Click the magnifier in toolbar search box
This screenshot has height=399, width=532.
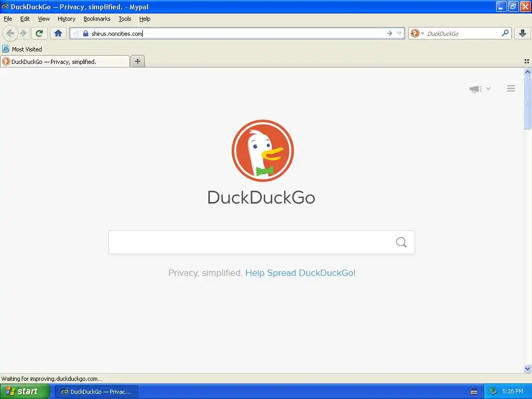tap(505, 33)
